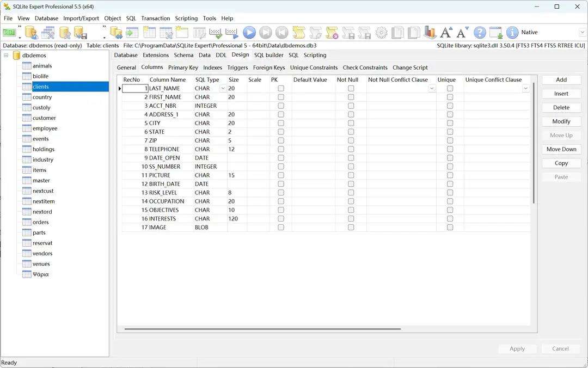The width and height of the screenshot is (588, 368).
Task: Select the employee table in the sidebar
Action: pos(45,128)
